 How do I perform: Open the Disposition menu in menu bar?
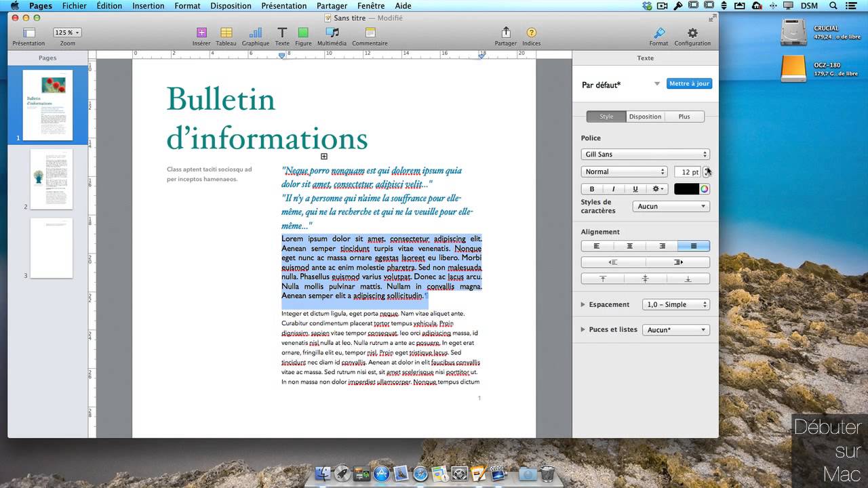[231, 5]
